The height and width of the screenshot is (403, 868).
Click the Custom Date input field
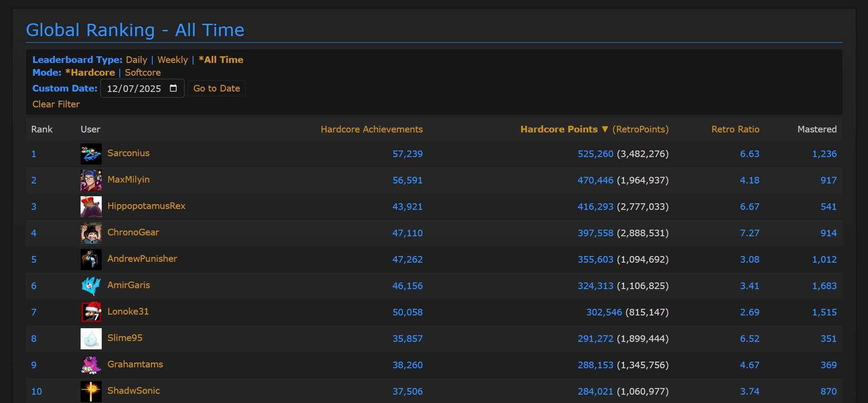134,88
